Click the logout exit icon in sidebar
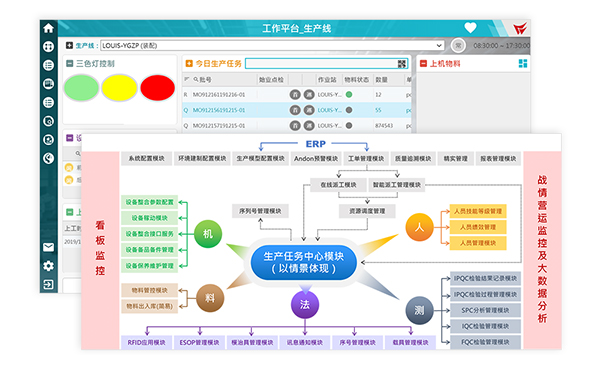This screenshot has height=365, width=600. tap(49, 284)
